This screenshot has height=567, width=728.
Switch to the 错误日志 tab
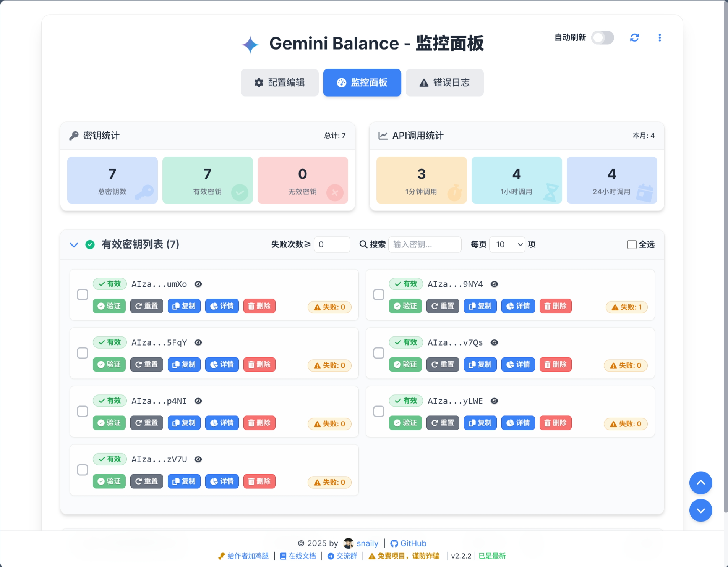point(444,82)
